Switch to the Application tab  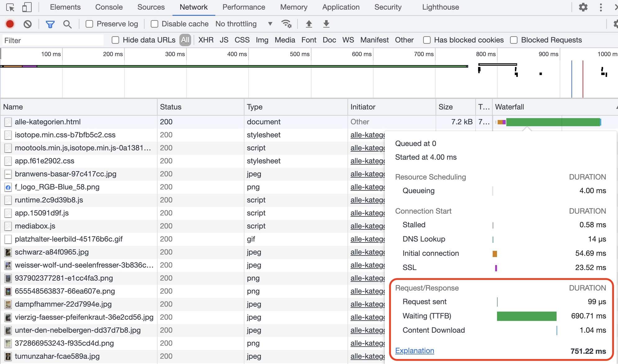tap(341, 7)
